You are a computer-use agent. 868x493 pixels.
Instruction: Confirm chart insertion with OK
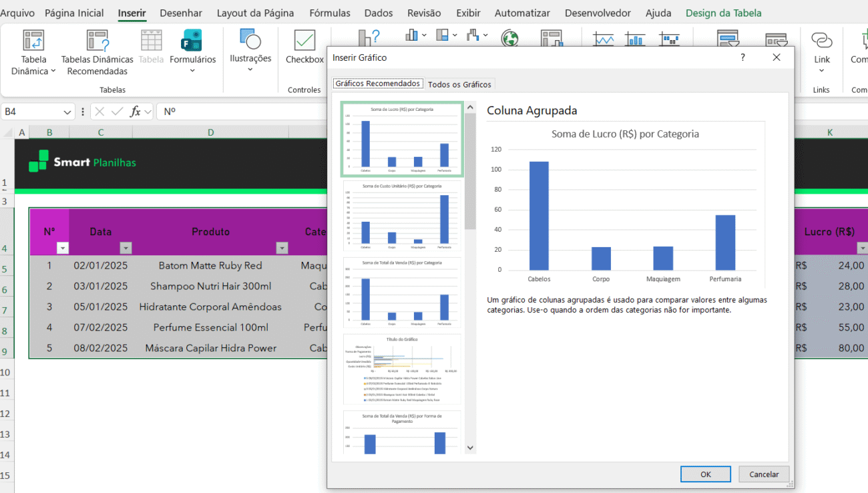(705, 474)
